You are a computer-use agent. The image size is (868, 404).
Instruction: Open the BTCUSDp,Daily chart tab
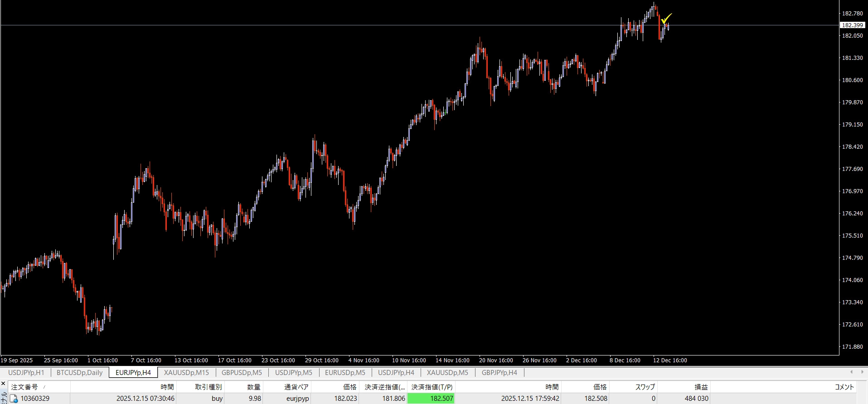click(x=80, y=373)
